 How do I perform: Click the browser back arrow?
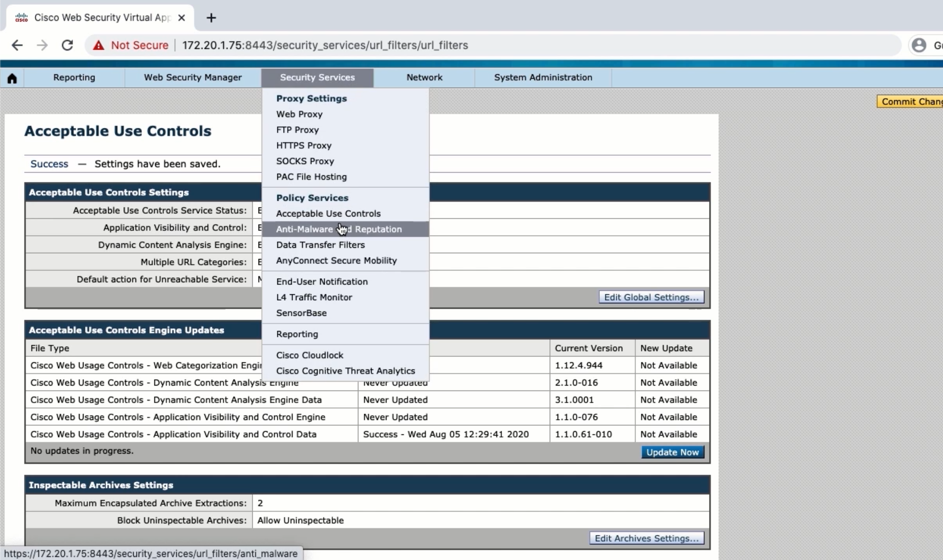[x=17, y=45]
